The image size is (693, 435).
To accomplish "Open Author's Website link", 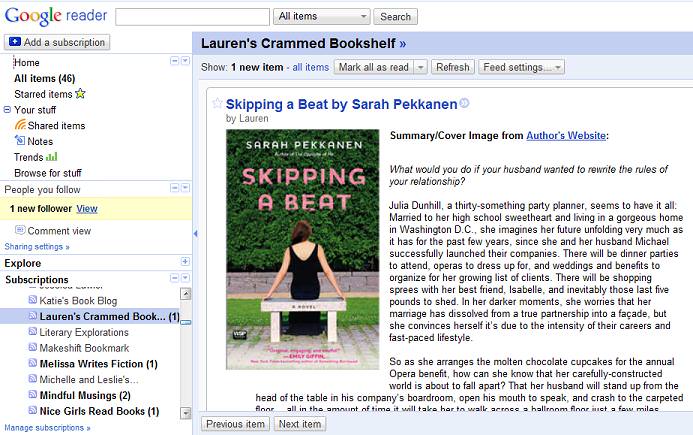I will click(x=566, y=135).
